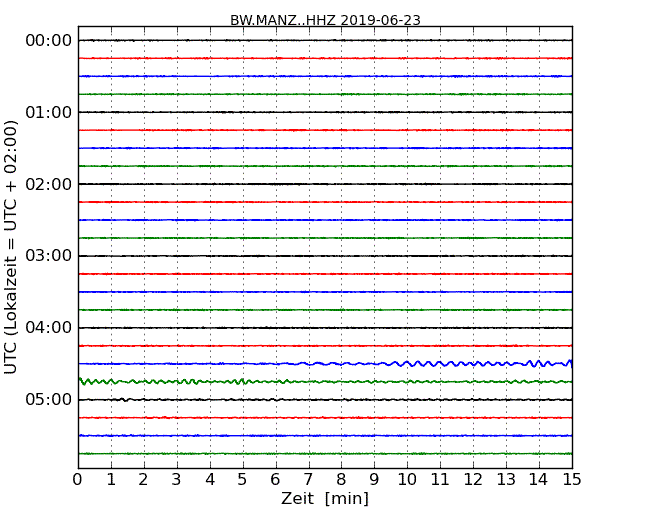Click the 03:00 time label
The height and width of the screenshot is (520, 650).
[49, 256]
